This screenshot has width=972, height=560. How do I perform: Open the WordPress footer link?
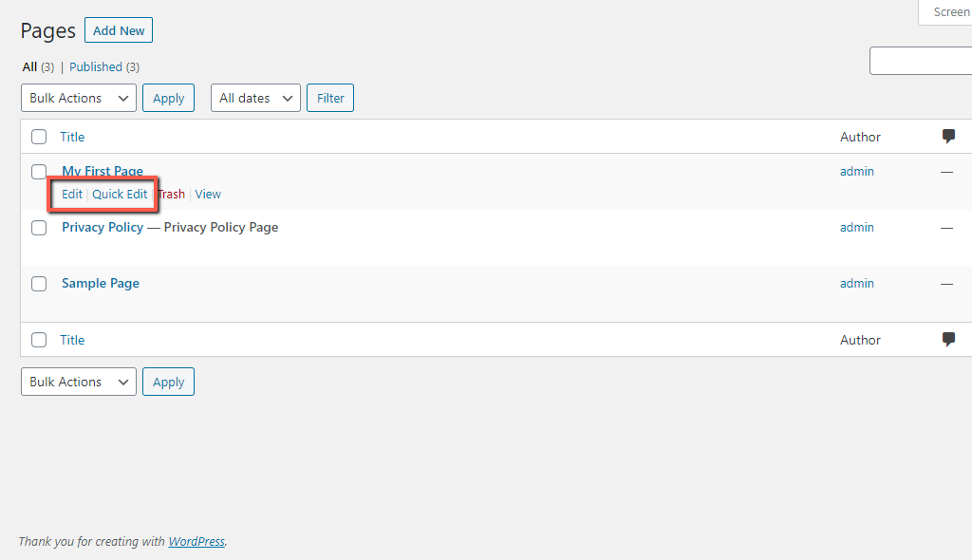click(196, 541)
